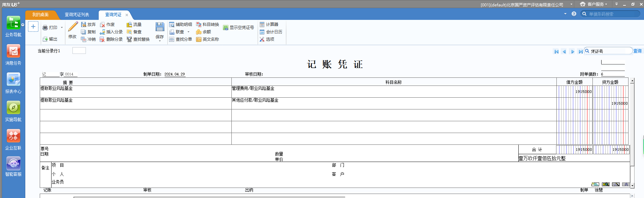Image resolution: width=644 pixels, height=198 pixels.
Task: Click 显示空凭证号 toolbar button
Action: click(238, 28)
